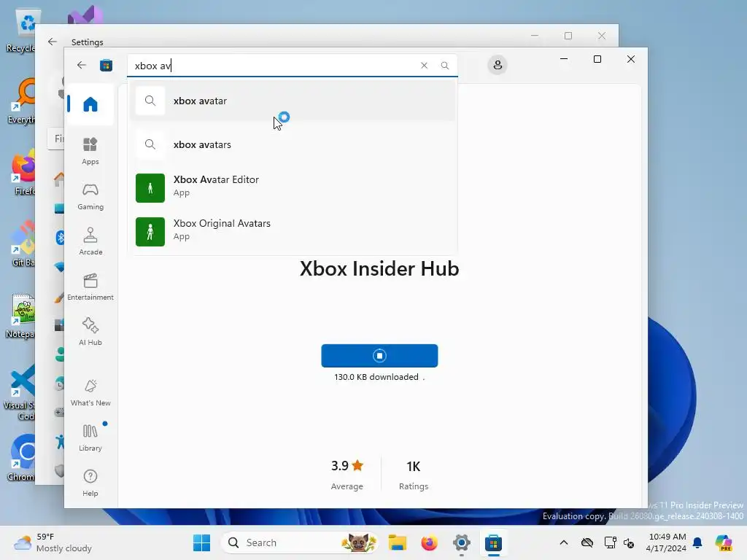Show hidden system tray icons
The height and width of the screenshot is (560, 747).
point(564,542)
